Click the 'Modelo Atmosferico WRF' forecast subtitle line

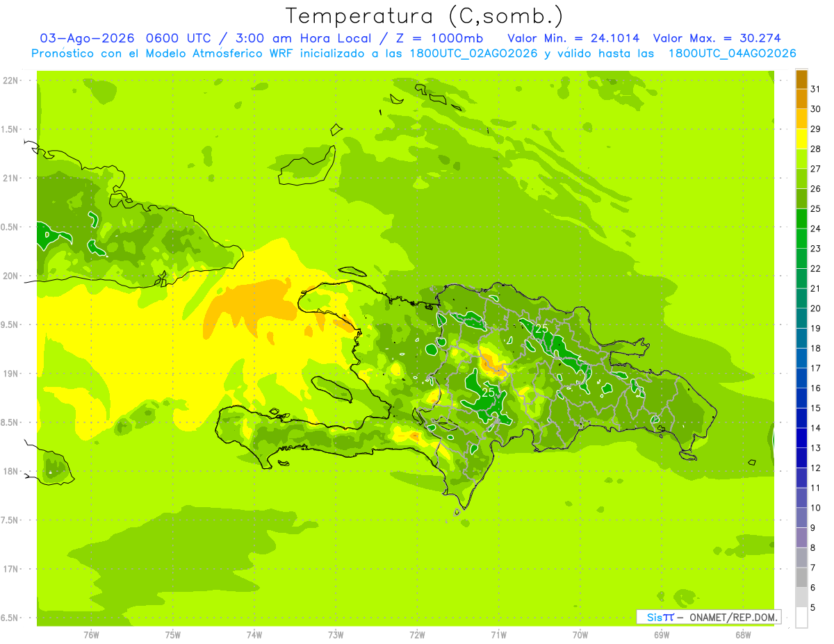click(414, 53)
